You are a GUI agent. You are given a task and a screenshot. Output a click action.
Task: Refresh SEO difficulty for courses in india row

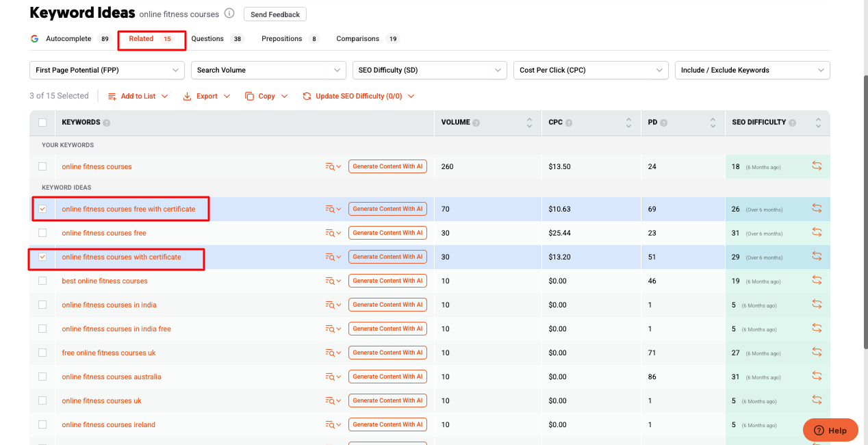point(817,305)
